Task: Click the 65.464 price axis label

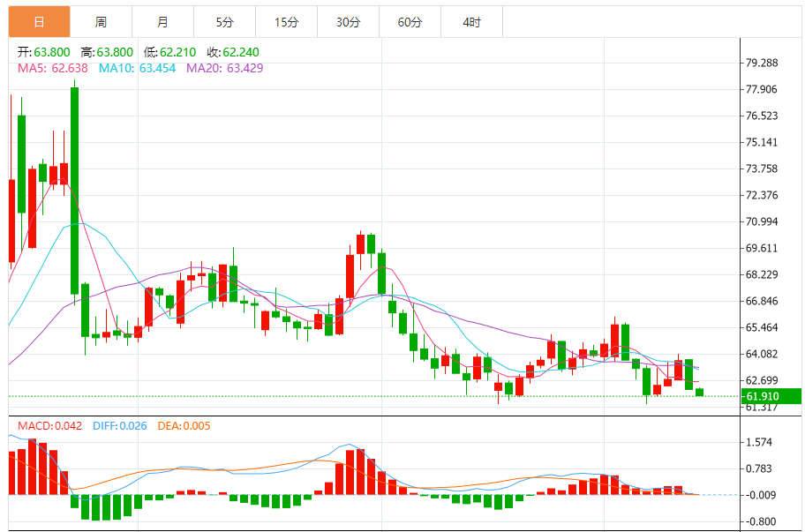Action: [x=762, y=327]
